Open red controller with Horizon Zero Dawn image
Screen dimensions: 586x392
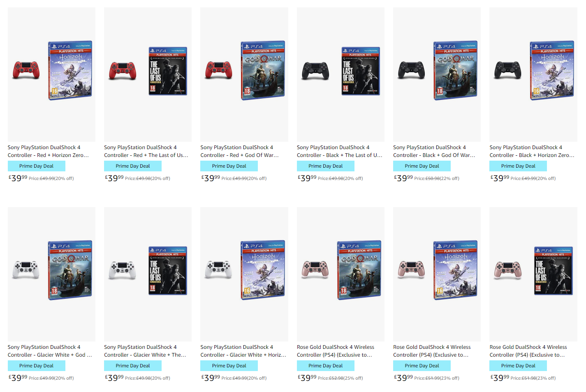point(51,74)
